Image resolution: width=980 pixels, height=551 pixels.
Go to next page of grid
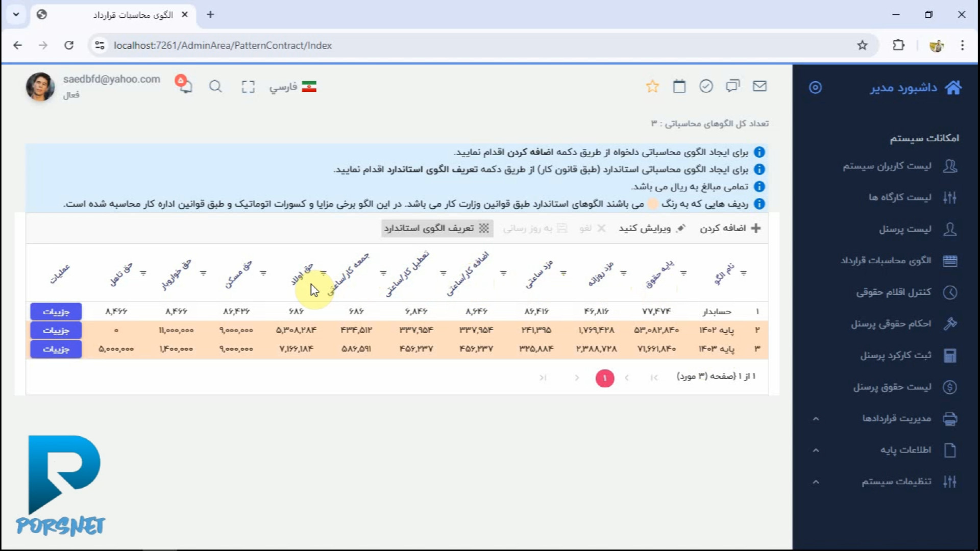click(577, 378)
